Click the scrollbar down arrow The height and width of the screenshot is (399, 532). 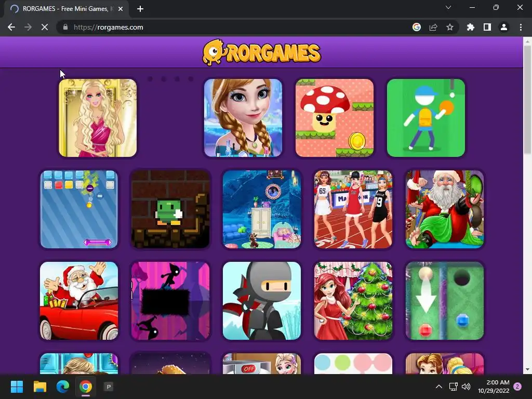tap(527, 369)
